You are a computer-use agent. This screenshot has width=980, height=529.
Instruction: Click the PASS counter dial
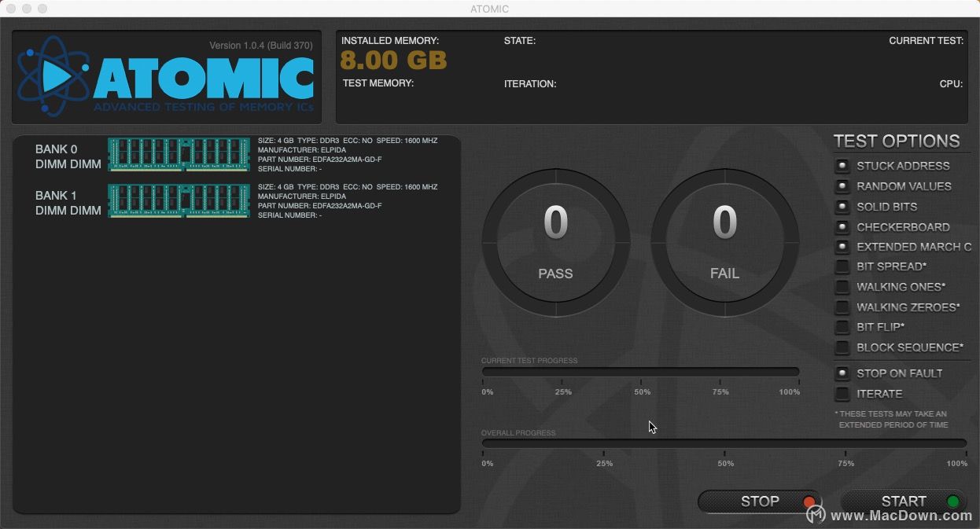click(x=555, y=241)
